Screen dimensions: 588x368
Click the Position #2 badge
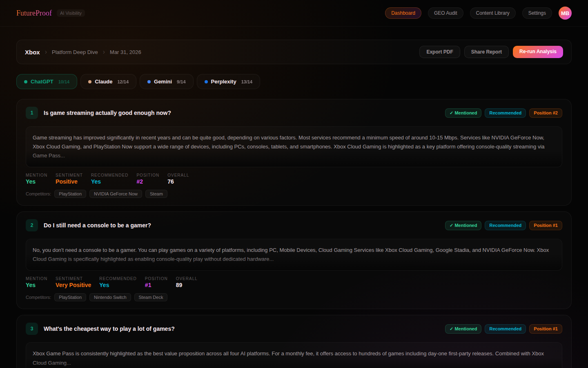pos(546,113)
